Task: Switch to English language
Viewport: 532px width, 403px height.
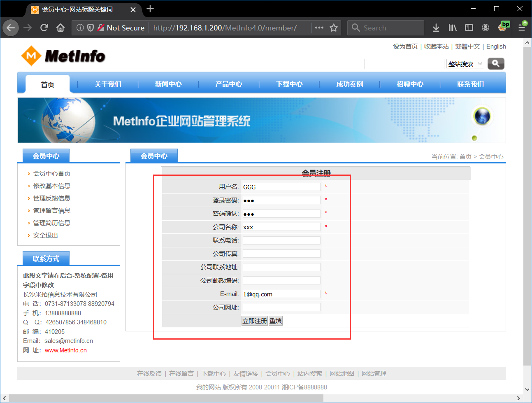Action: pos(496,47)
